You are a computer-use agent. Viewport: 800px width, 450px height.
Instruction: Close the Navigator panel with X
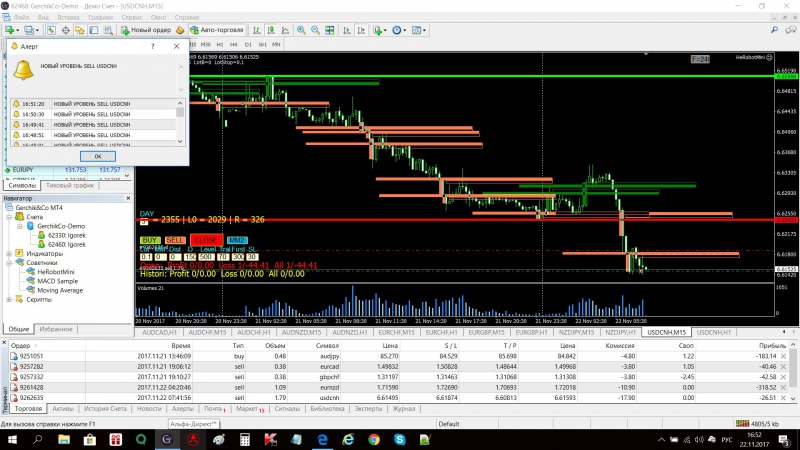click(x=128, y=198)
